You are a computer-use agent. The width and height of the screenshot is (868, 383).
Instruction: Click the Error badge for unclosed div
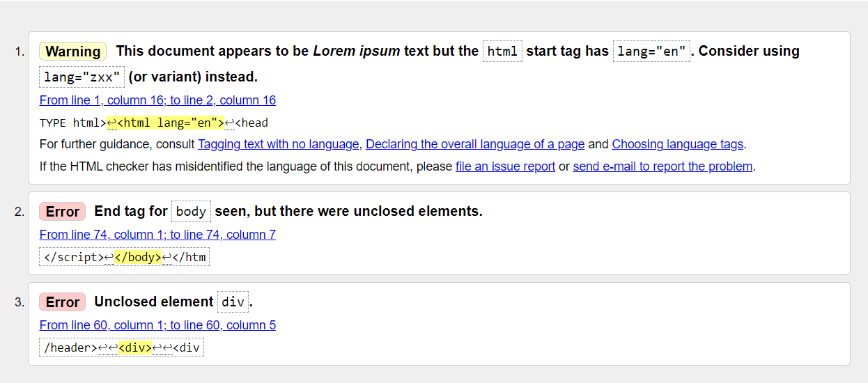[63, 302]
